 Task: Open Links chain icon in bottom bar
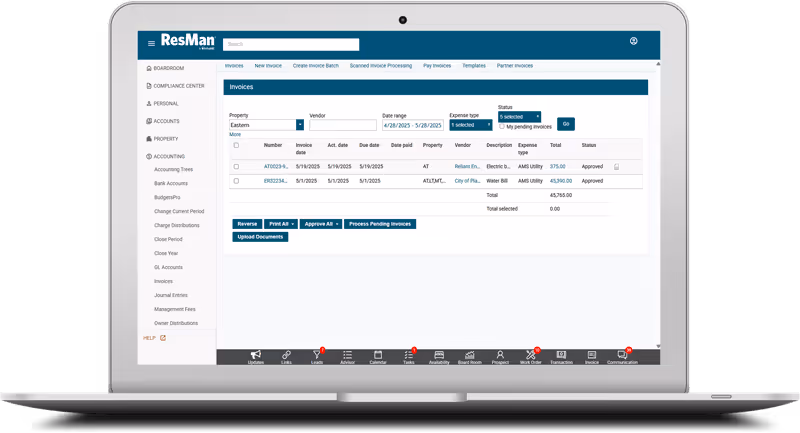286,356
